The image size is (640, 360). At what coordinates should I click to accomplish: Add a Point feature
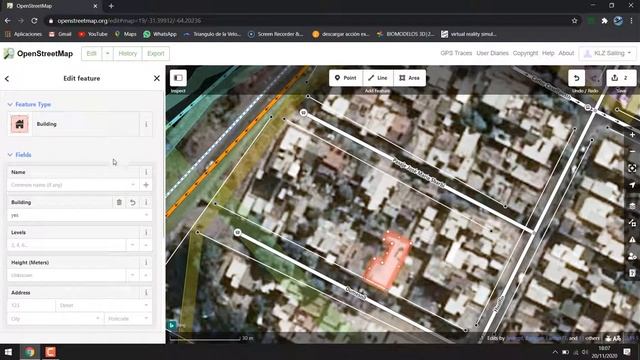(345, 78)
